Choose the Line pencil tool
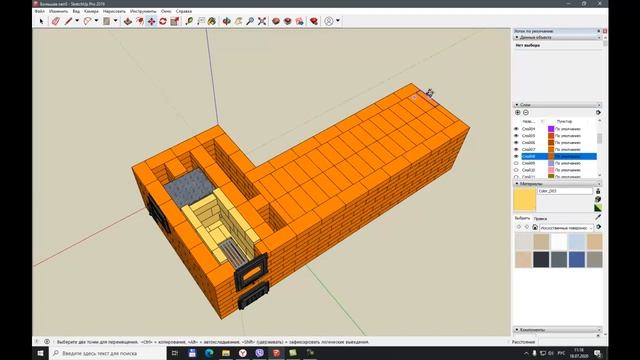The width and height of the screenshot is (640, 360). pos(68,21)
